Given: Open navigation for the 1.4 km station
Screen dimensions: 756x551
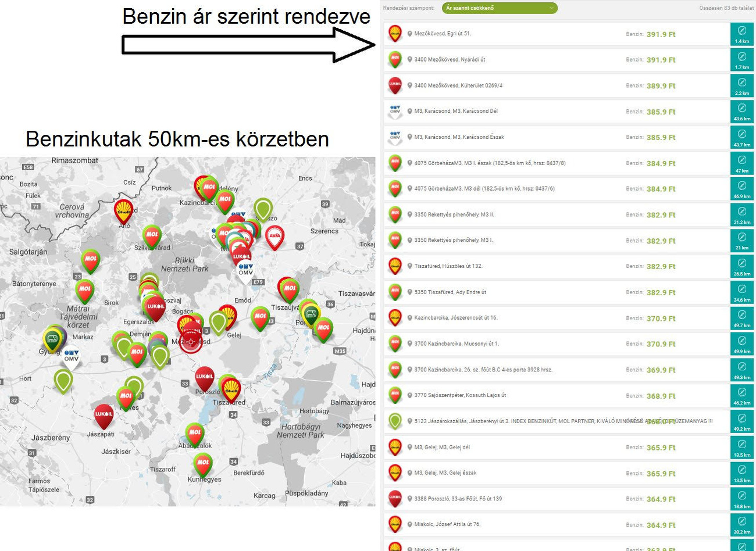Looking at the screenshot, I should (741, 34).
